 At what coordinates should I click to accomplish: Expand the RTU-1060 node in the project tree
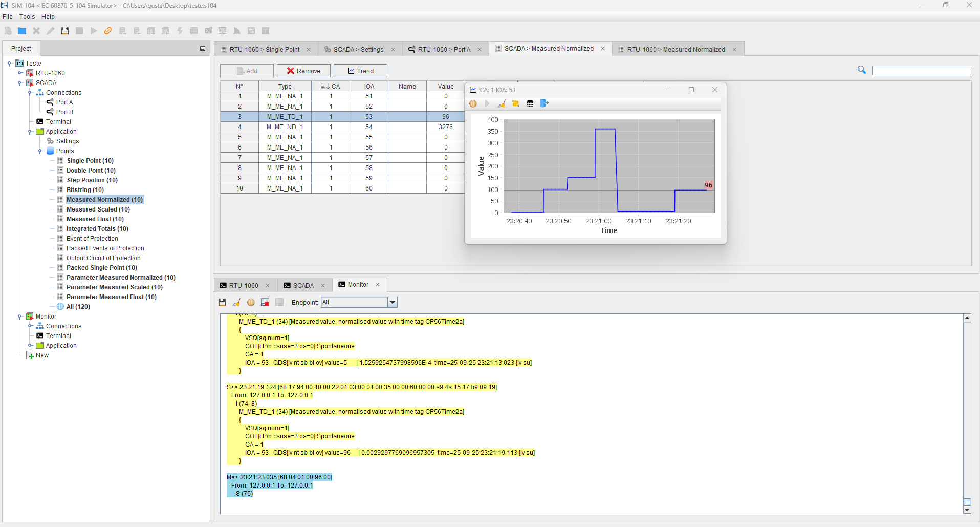(x=20, y=73)
